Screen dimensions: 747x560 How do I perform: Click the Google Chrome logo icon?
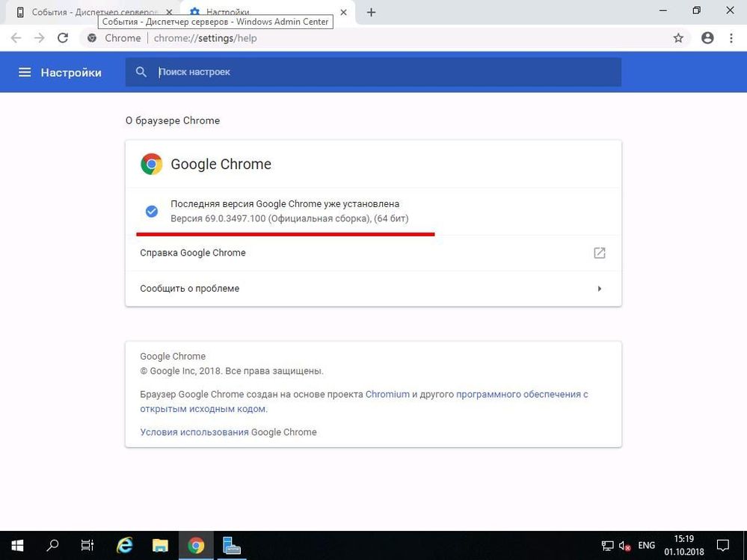point(152,164)
